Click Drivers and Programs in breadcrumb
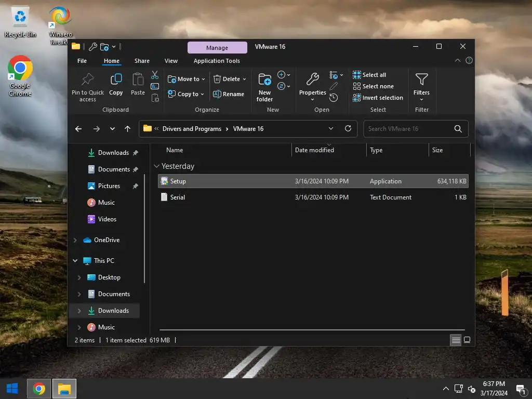Screen dimensions: 532x399 coord(192,129)
